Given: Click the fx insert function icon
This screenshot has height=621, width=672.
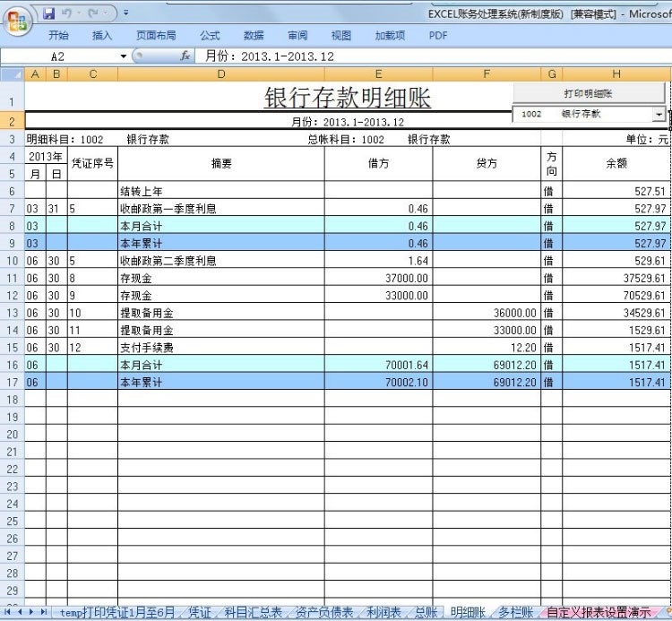Looking at the screenshot, I should pyautogui.click(x=185, y=56).
